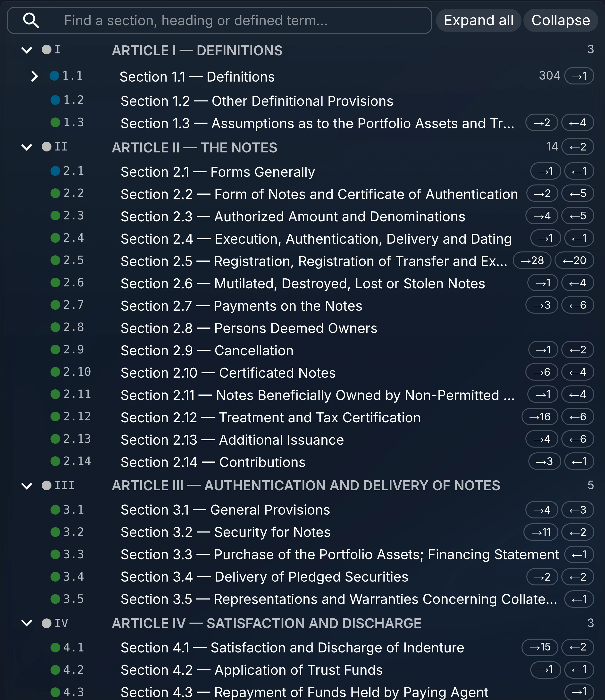The image size is (605, 700).
Task: Open outgoing →11 badge on Section 3.2
Action: click(x=541, y=533)
